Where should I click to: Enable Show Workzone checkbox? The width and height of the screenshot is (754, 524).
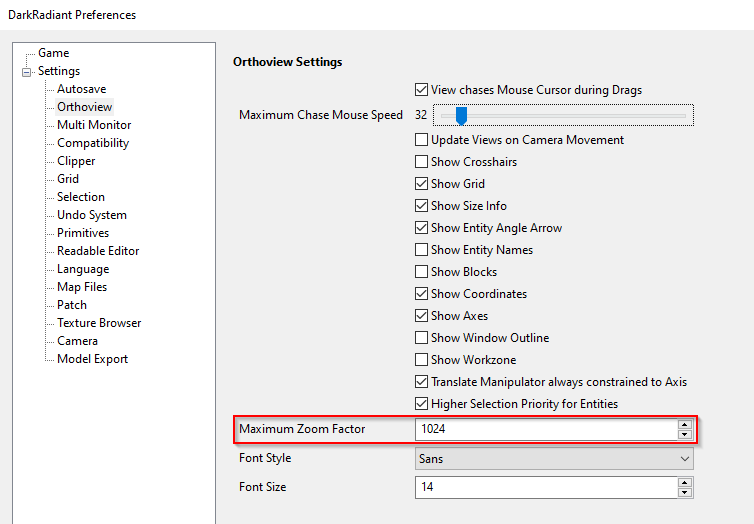[x=422, y=360]
